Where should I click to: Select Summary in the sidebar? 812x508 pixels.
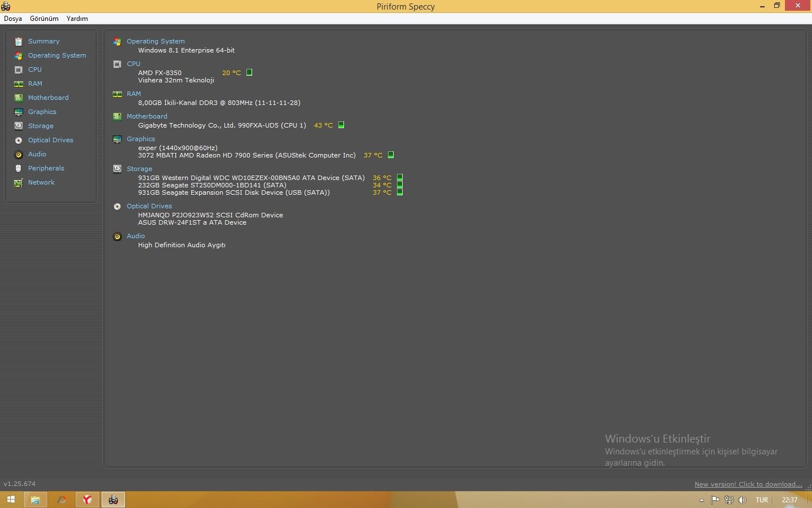click(x=44, y=41)
